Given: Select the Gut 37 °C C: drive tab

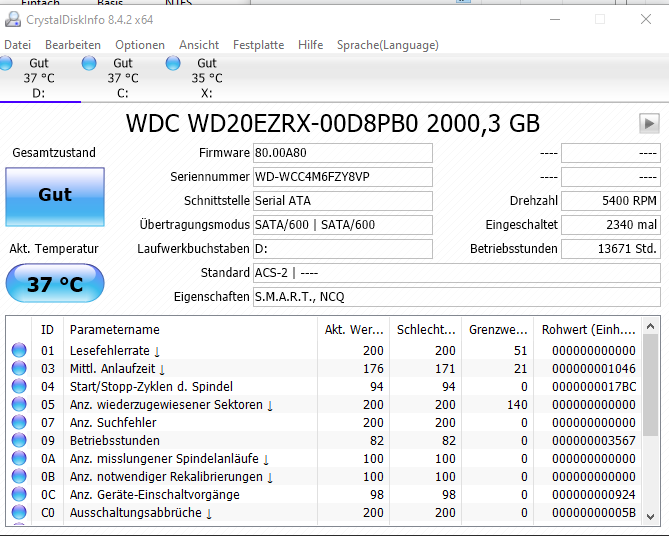Looking at the screenshot, I should pyautogui.click(x=123, y=78).
